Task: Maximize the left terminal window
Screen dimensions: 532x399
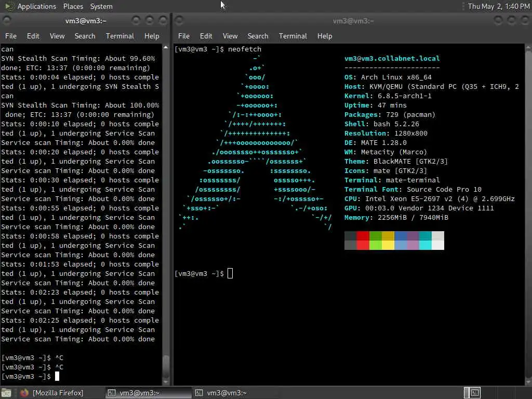Action: pyautogui.click(x=150, y=21)
